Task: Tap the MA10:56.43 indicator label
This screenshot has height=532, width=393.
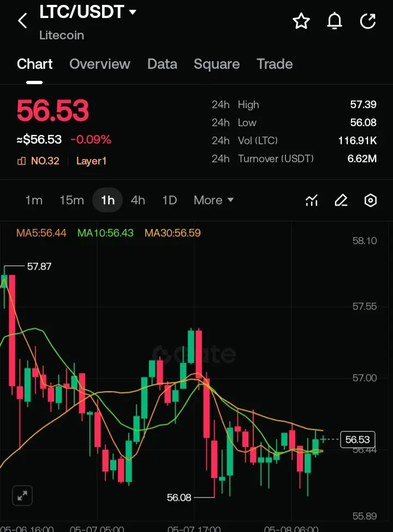Action: coord(105,233)
